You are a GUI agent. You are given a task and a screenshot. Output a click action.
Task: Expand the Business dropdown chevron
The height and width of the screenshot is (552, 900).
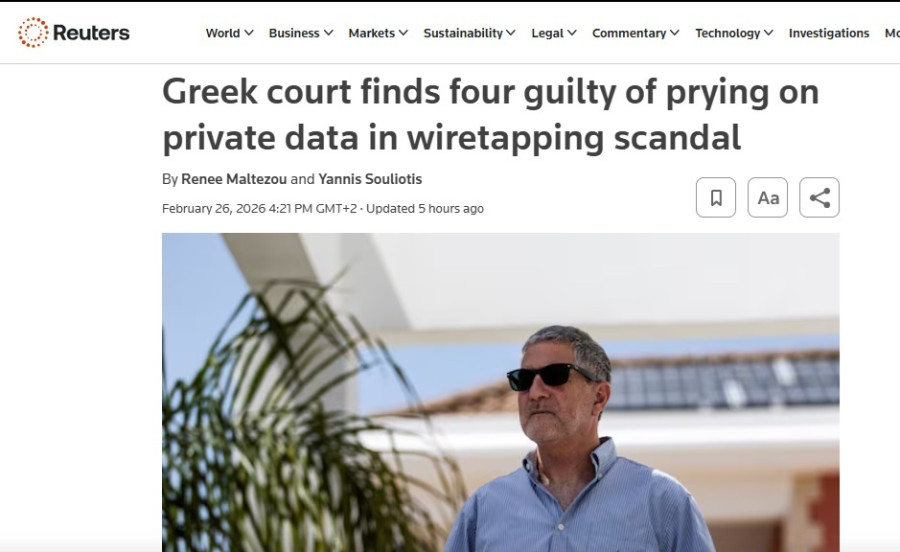coord(328,33)
